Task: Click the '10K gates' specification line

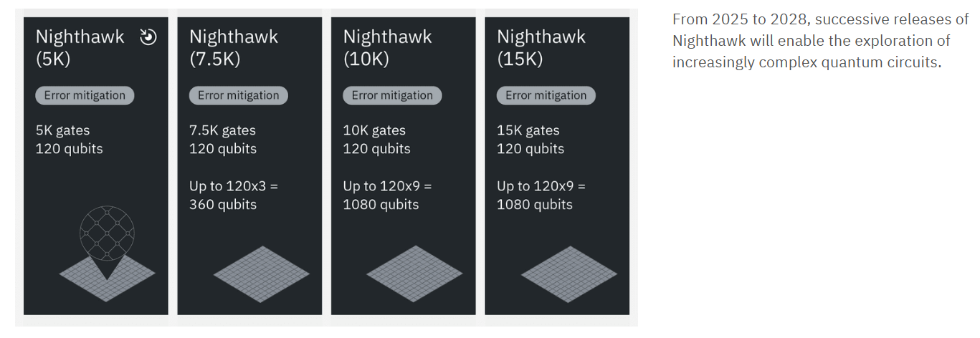Action: click(374, 130)
